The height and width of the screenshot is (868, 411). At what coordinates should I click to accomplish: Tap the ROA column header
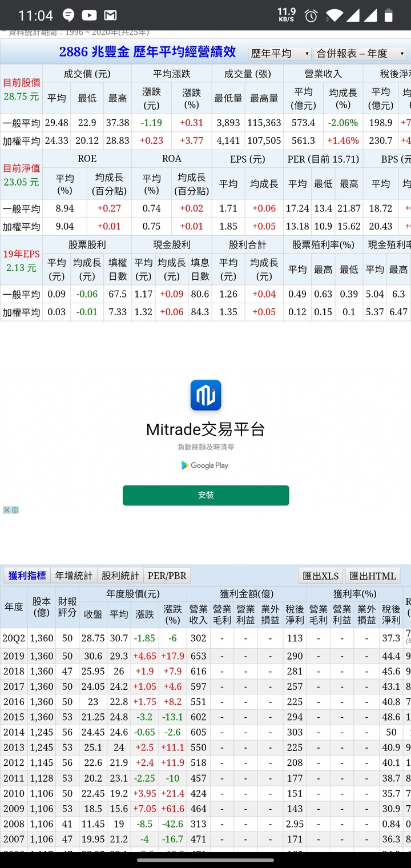[172, 159]
